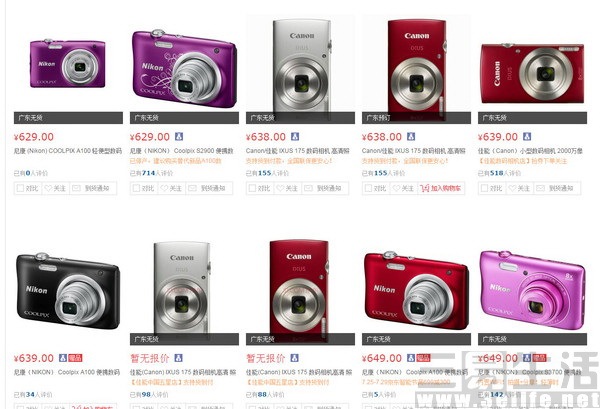The width and height of the screenshot is (600, 409).
Task: Open the 142人评价 reviews for pink Nikon S3700
Action: click(496, 394)
